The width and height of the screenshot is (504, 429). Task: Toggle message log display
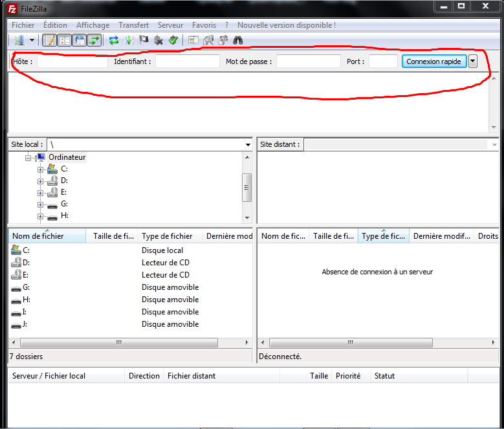(x=50, y=40)
